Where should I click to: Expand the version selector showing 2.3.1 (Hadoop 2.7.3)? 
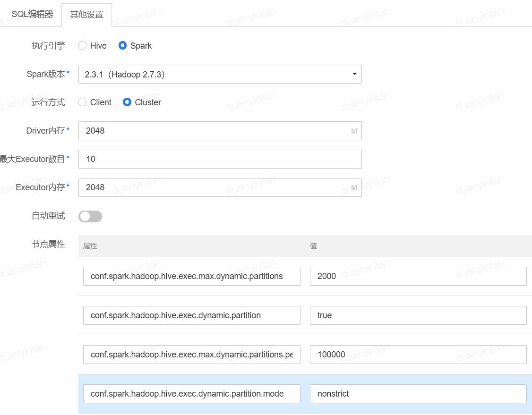tap(220, 74)
